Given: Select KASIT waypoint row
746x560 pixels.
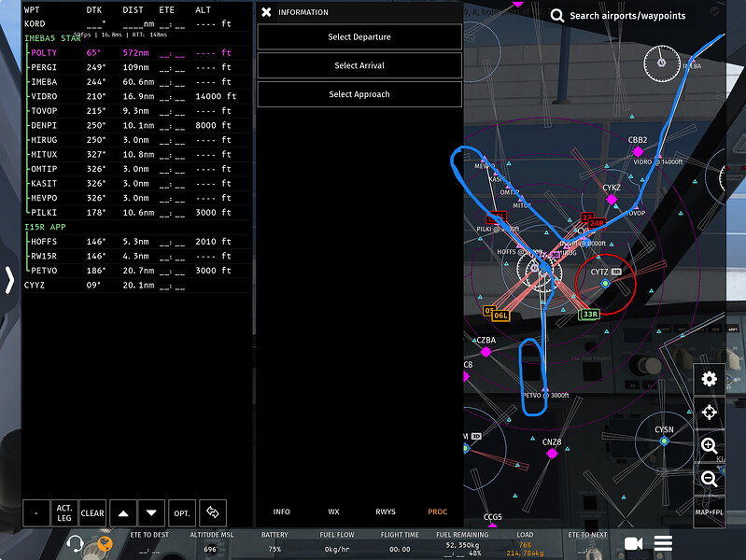Looking at the screenshot, I should click(136, 184).
